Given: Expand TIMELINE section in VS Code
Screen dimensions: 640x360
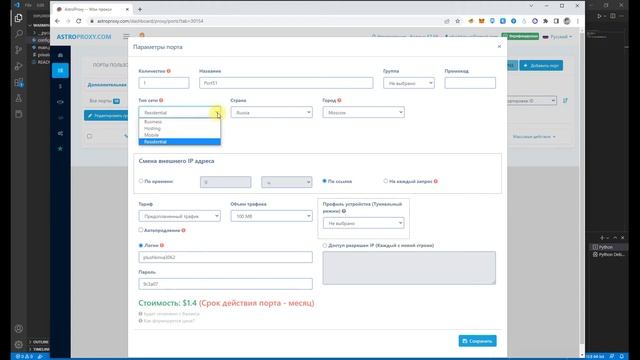Looking at the screenshot, I should click(x=40, y=349).
